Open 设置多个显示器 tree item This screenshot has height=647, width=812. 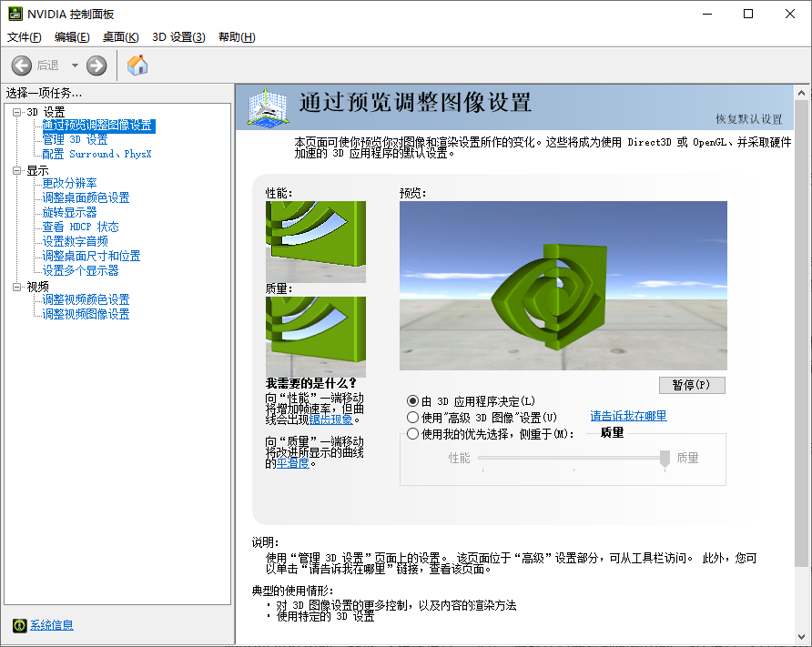[x=80, y=270]
